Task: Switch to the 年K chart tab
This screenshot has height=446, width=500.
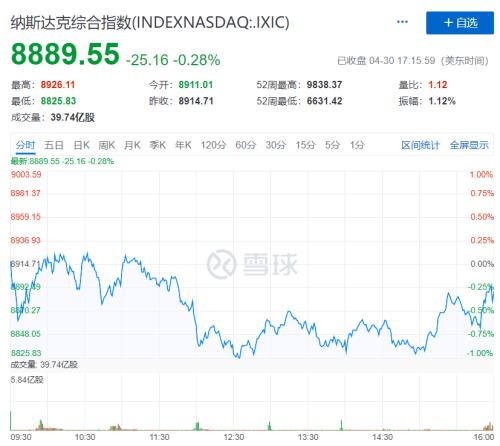Action: point(183,145)
